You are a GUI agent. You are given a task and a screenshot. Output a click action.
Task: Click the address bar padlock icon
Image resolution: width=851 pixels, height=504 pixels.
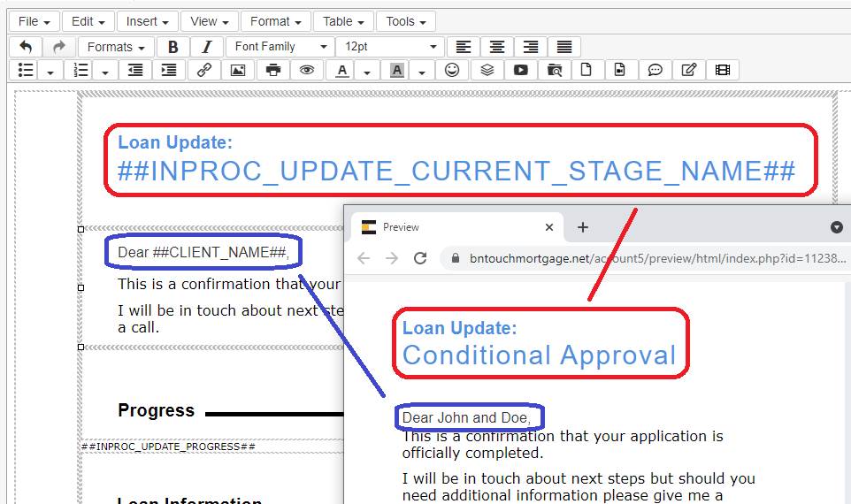(456, 258)
